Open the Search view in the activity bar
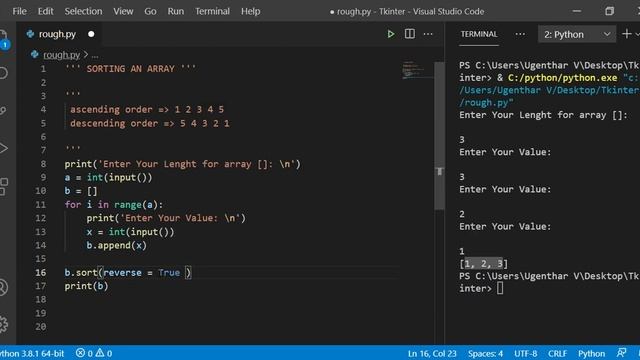 click(3, 73)
